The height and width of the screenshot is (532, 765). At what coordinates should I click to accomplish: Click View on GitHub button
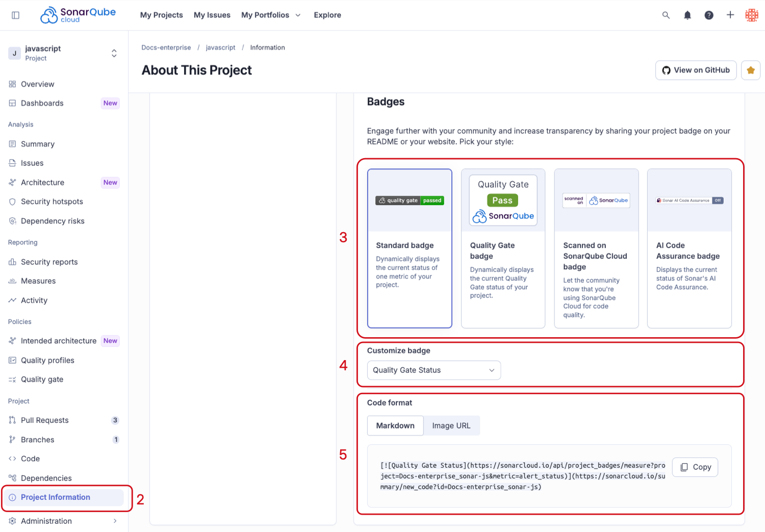[696, 70]
